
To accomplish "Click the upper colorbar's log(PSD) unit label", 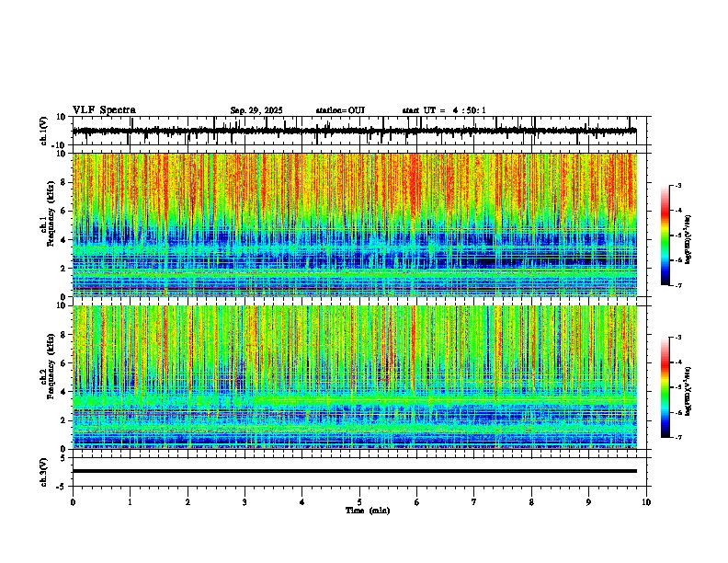I will click(688, 240).
